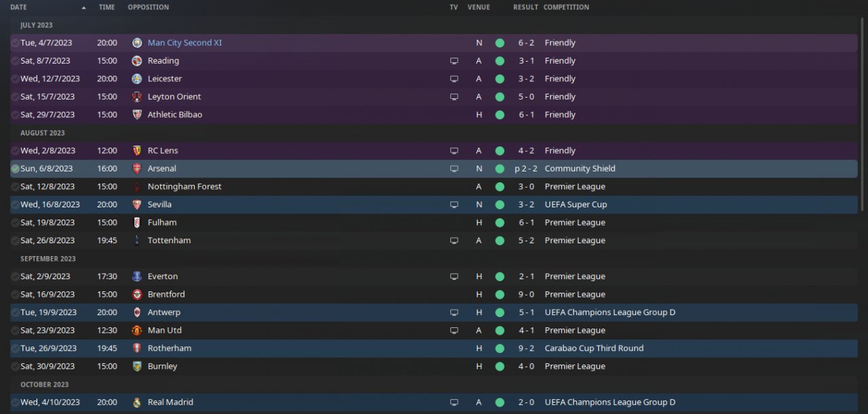
Task: Click the Arsenal club crest
Action: (x=137, y=169)
